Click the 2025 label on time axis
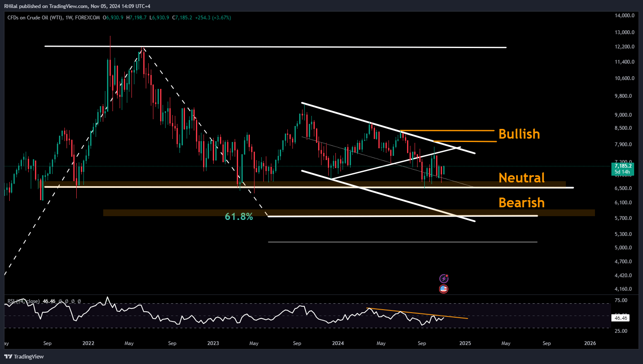This screenshot has width=643, height=364. coord(465,343)
